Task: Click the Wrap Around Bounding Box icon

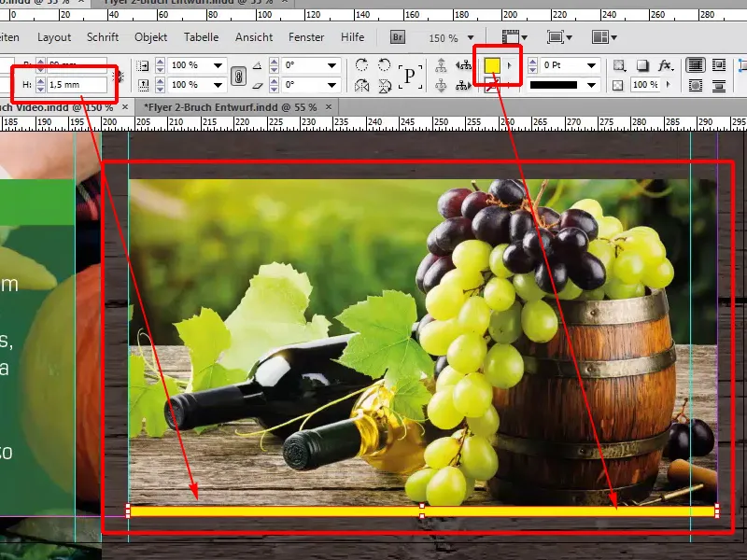Action: point(719,64)
